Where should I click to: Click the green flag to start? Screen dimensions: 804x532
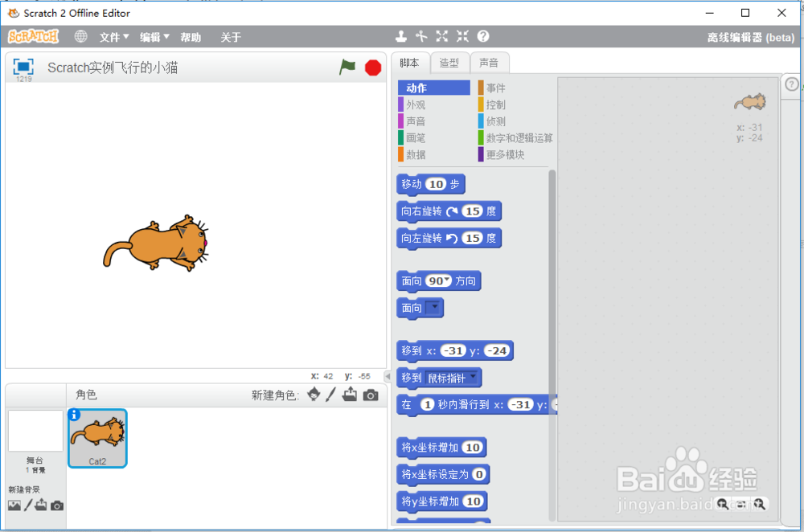click(x=347, y=67)
